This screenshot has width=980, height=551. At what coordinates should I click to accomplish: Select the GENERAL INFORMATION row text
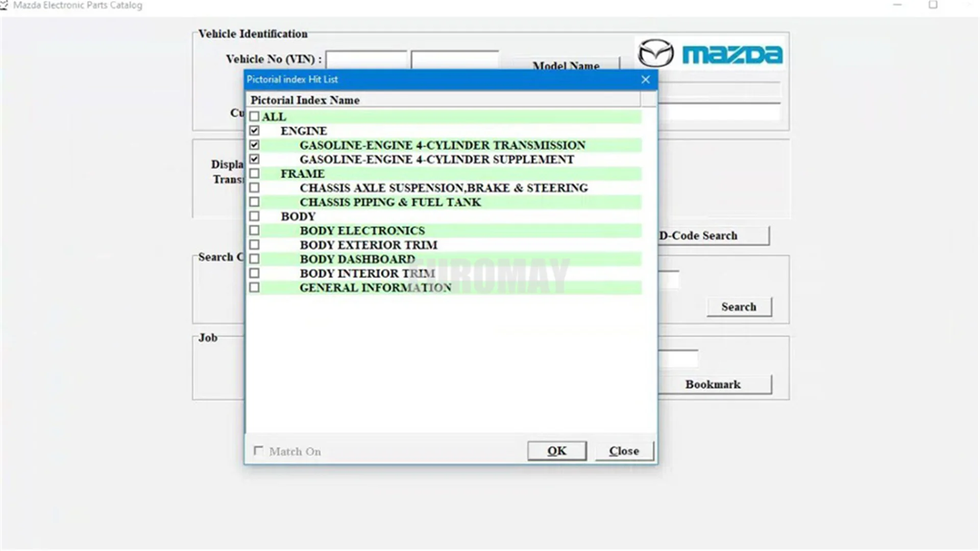[x=376, y=288]
